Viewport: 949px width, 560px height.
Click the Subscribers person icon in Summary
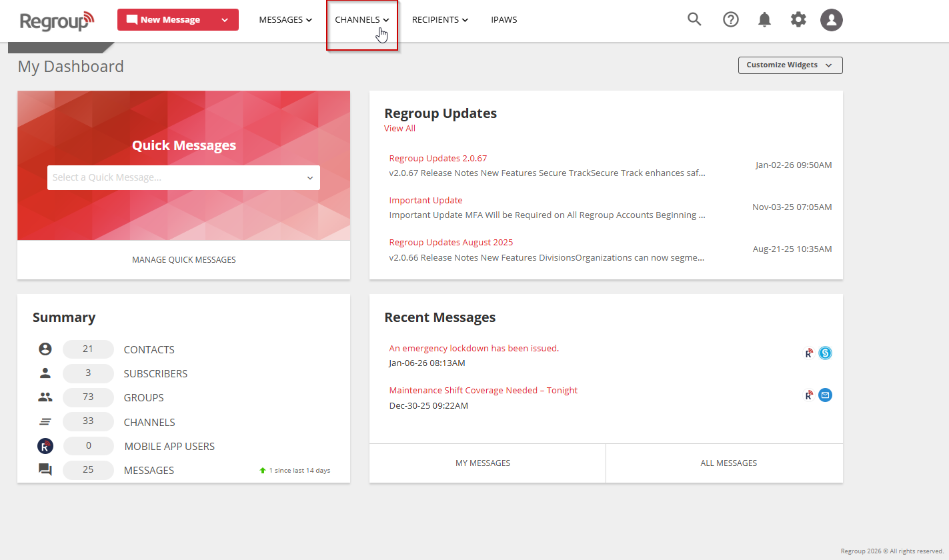tap(45, 373)
